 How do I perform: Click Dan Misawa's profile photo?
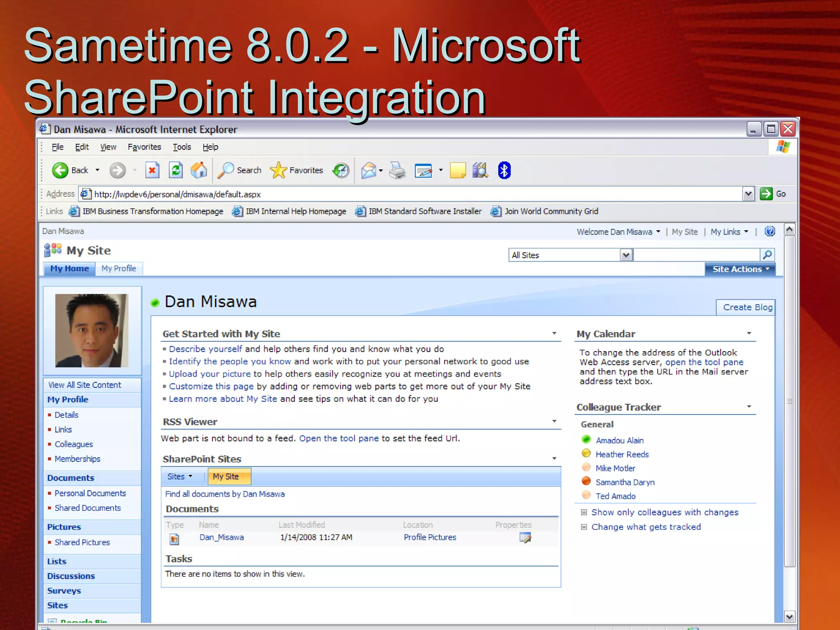[x=92, y=331]
